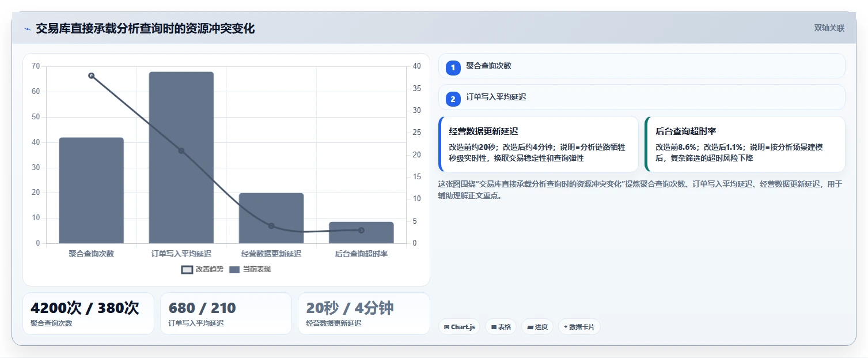Image resolution: width=868 pixels, height=358 pixels.
Task: Click the icon inside the 数据卡片 tag
Action: 566,327
